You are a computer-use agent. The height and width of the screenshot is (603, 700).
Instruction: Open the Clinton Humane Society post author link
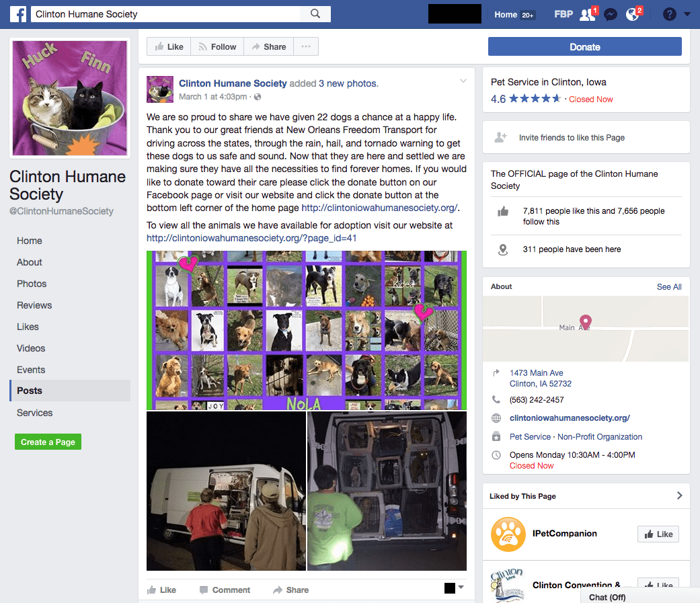click(x=233, y=83)
